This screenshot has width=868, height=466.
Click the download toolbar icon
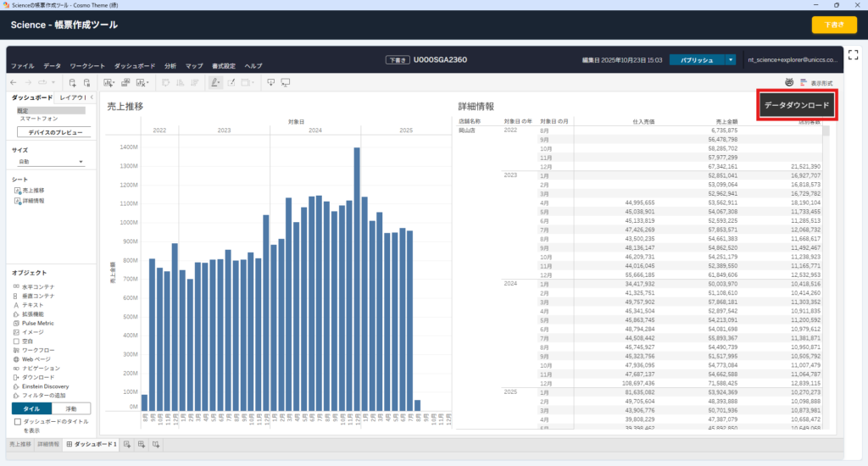(x=270, y=82)
